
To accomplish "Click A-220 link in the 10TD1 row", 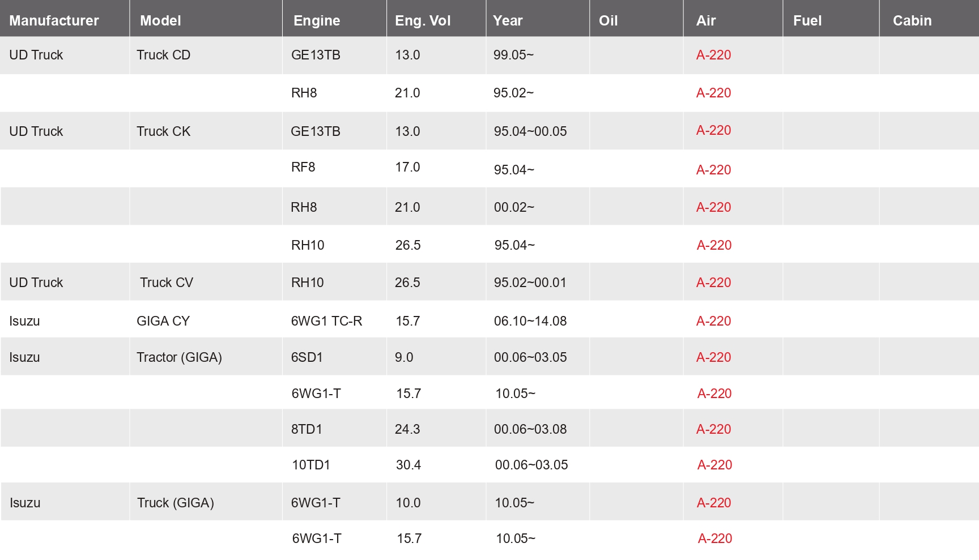I will [x=714, y=465].
